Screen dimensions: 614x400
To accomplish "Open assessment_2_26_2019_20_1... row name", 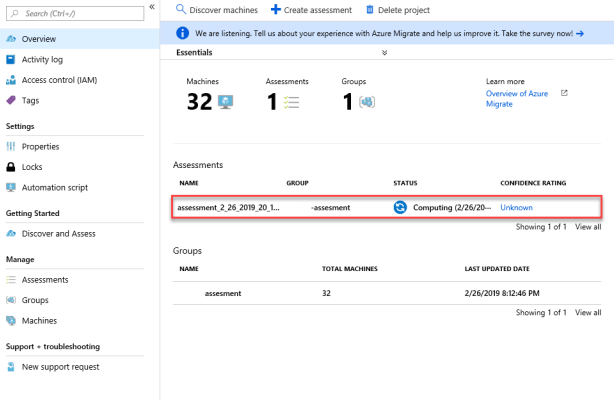I will point(228,208).
